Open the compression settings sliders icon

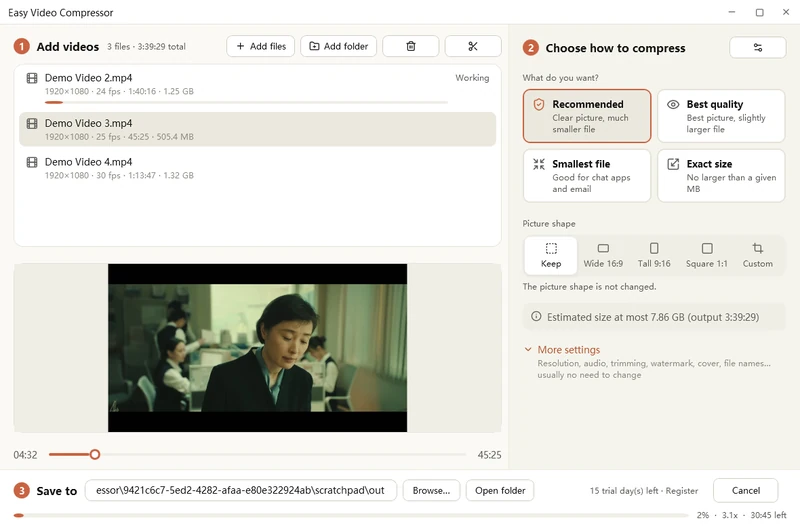(758, 47)
